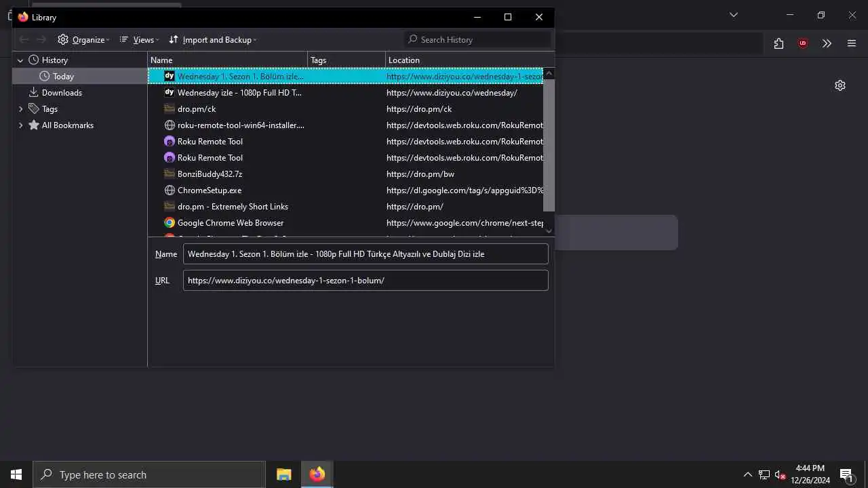Click the clock icon next to History
The image size is (868, 488).
[x=33, y=60]
